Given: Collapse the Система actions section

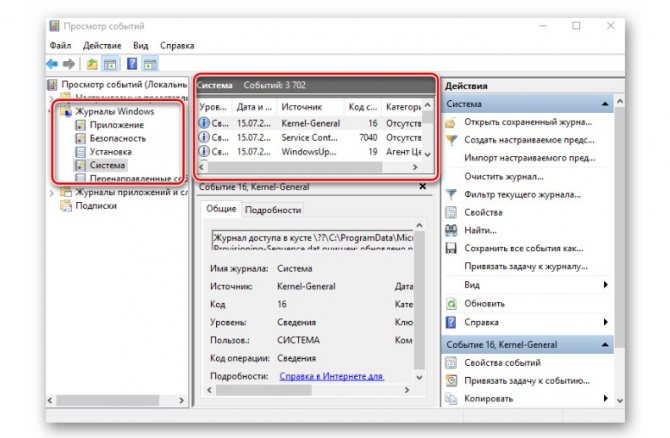Looking at the screenshot, I should [605, 104].
